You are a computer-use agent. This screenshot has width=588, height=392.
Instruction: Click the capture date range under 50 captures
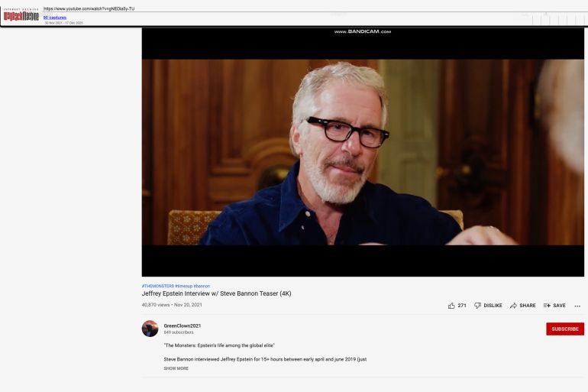pyautogui.click(x=63, y=23)
